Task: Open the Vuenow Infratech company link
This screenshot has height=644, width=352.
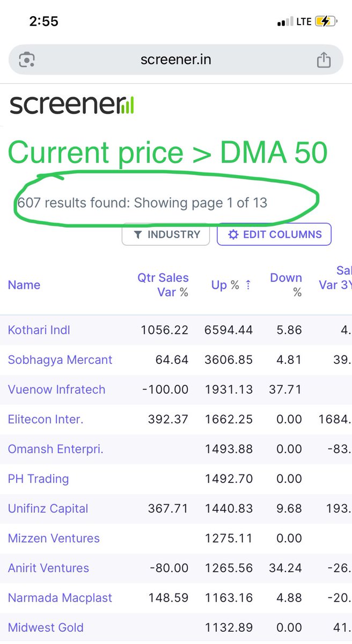Action: (57, 390)
